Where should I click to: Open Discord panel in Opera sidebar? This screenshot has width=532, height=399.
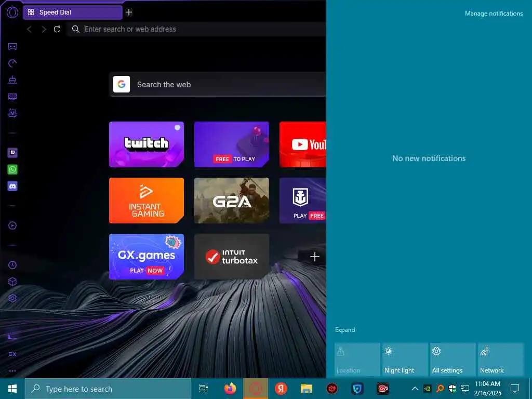click(12, 186)
